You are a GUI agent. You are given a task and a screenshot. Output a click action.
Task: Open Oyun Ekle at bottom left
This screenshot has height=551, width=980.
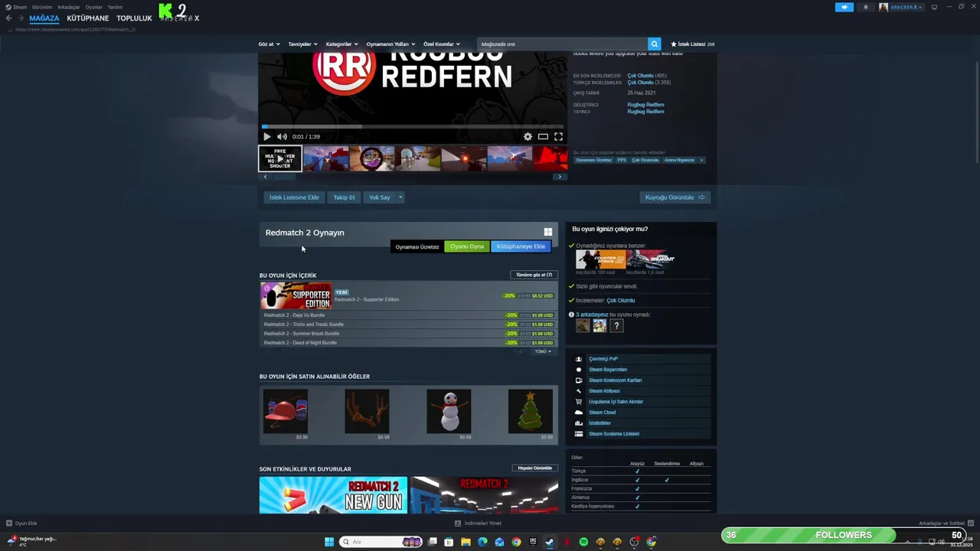click(21, 523)
